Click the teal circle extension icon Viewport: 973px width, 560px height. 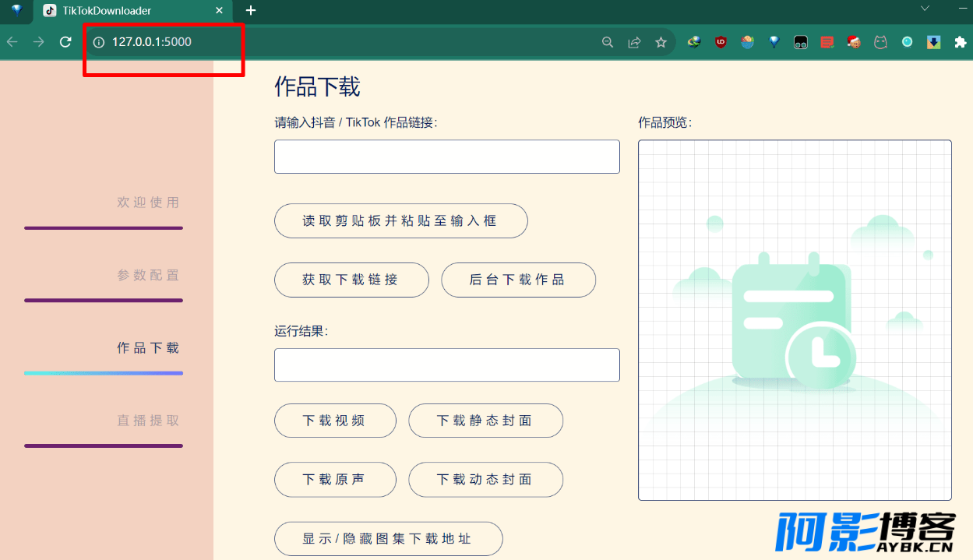click(x=907, y=42)
